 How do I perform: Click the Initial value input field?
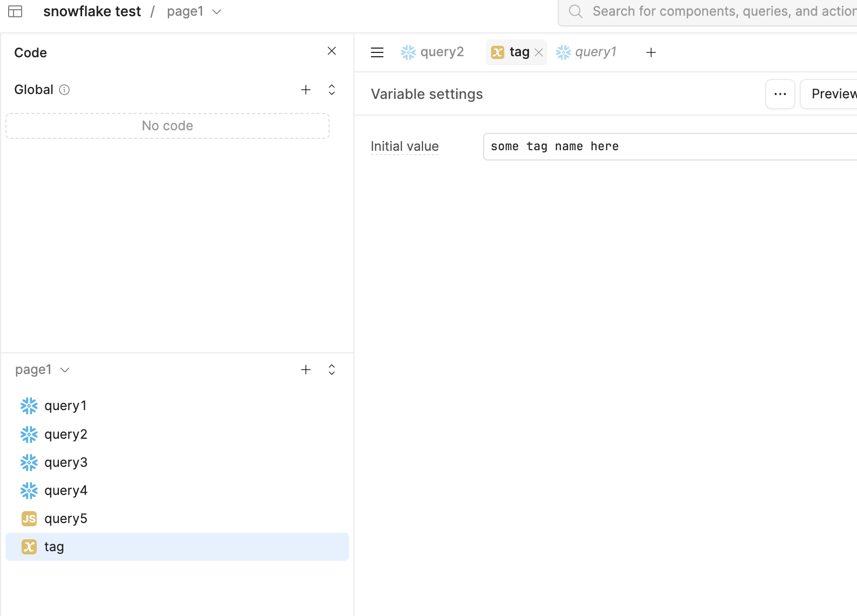point(670,146)
